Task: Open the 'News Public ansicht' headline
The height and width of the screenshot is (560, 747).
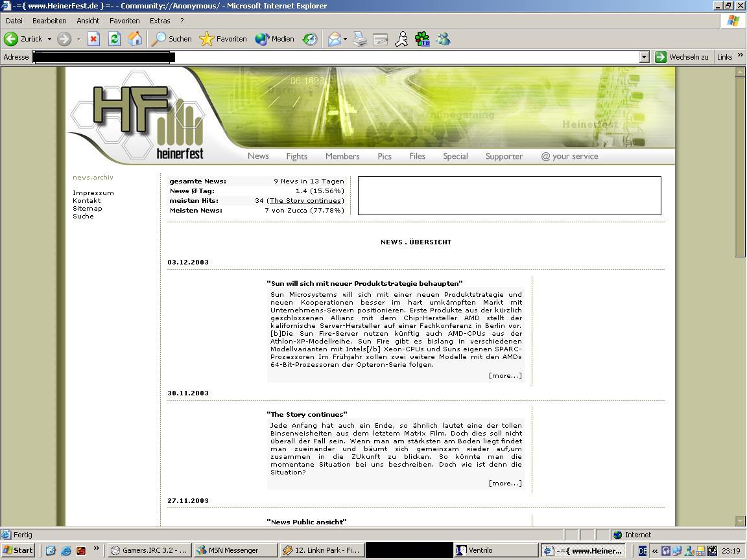Action: click(x=306, y=522)
